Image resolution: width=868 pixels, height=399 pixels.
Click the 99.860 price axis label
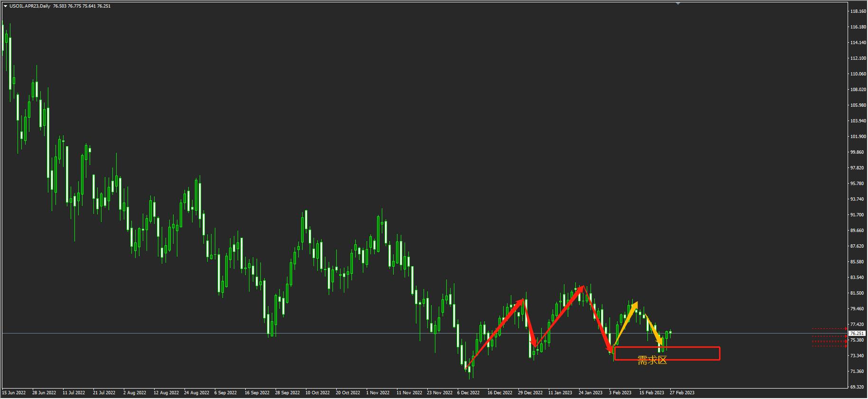(x=858, y=152)
